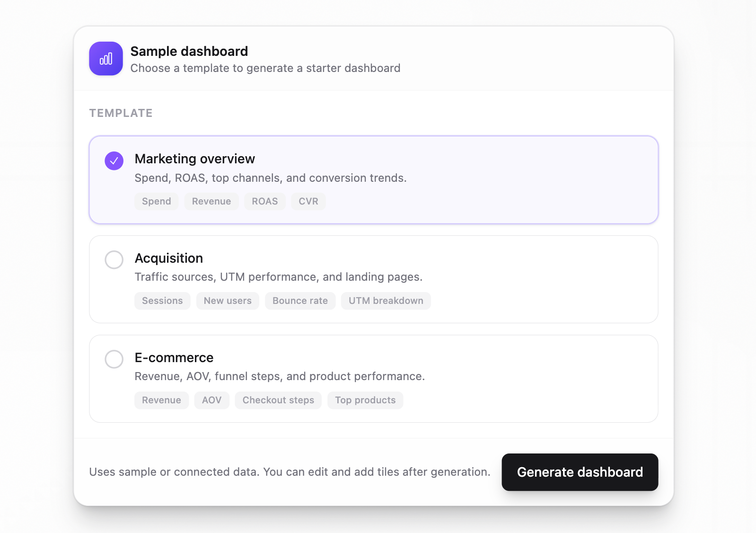
Task: Click the purple bar chart dashboard icon
Action: point(106,59)
